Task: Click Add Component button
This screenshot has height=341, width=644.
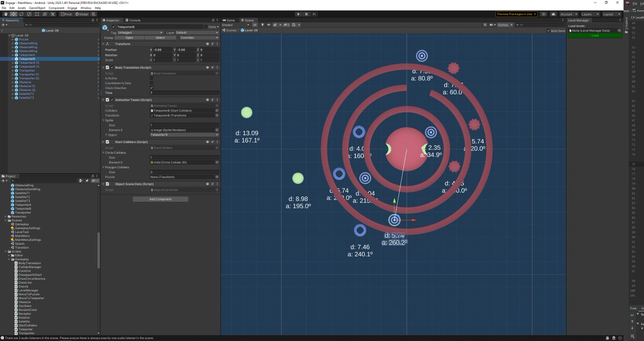Action: click(x=160, y=199)
